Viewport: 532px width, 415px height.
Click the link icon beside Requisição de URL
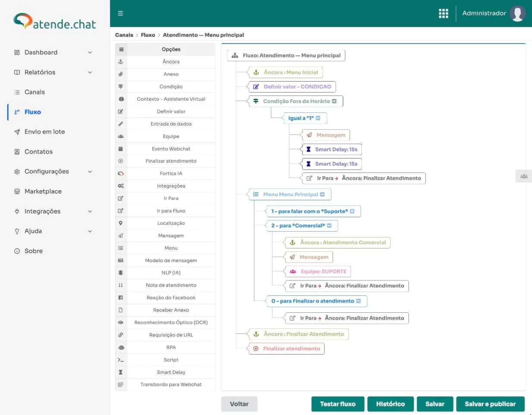click(x=121, y=335)
